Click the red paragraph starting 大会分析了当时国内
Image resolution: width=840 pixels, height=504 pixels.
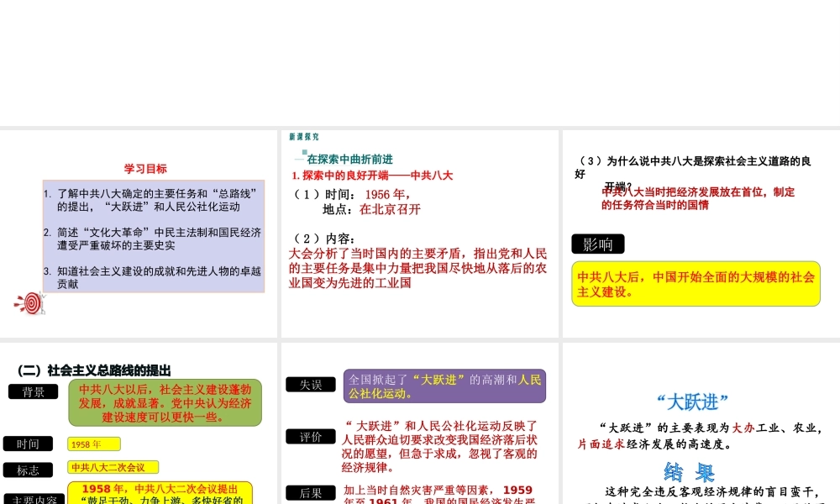(417, 268)
